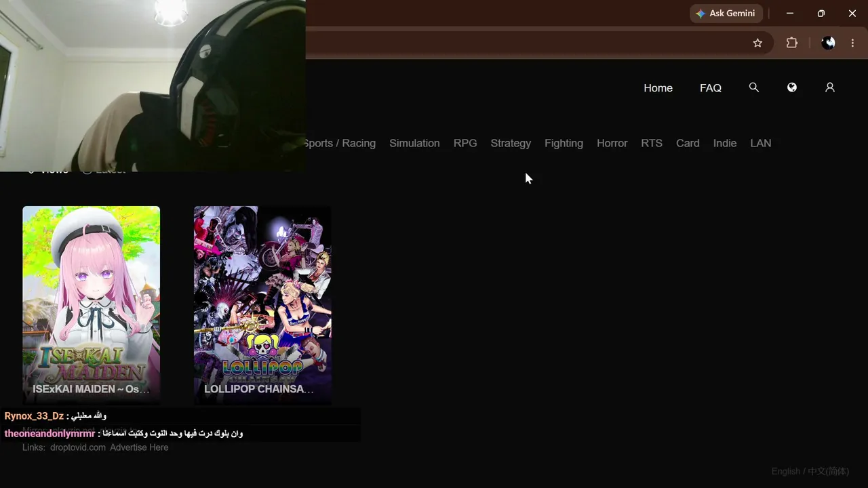Click the theoneandonlymrmr chat username
The height and width of the screenshot is (488, 868).
coord(50,433)
